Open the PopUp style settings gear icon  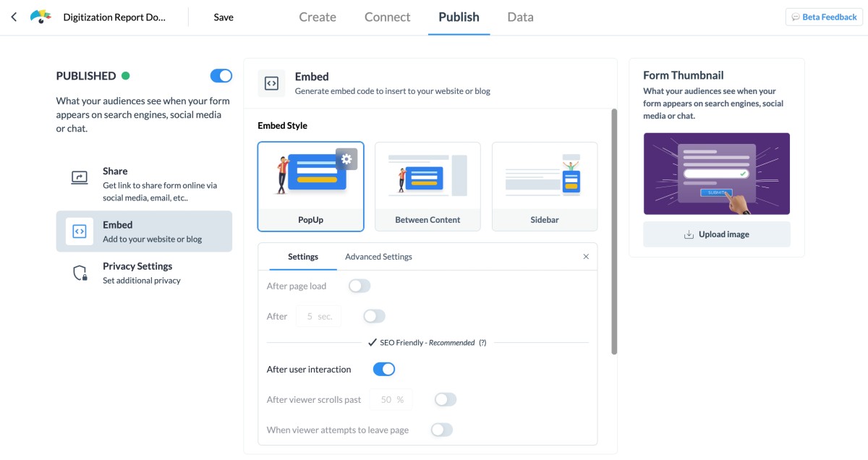tap(346, 158)
